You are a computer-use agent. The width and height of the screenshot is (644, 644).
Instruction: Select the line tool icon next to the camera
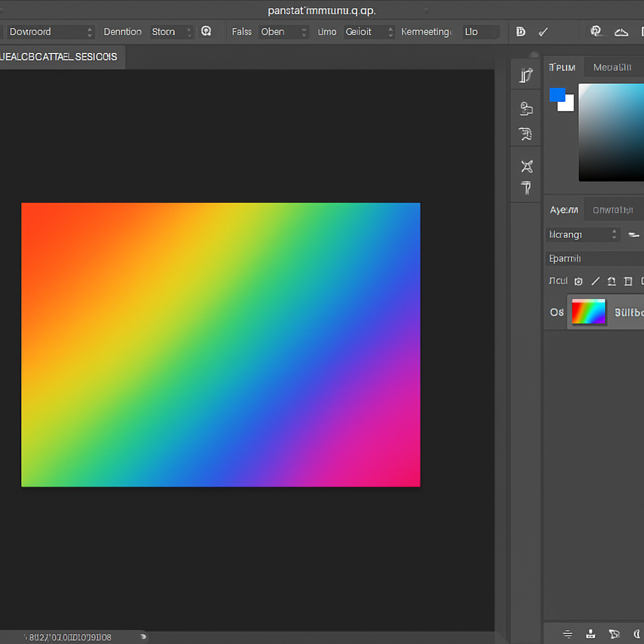click(596, 281)
